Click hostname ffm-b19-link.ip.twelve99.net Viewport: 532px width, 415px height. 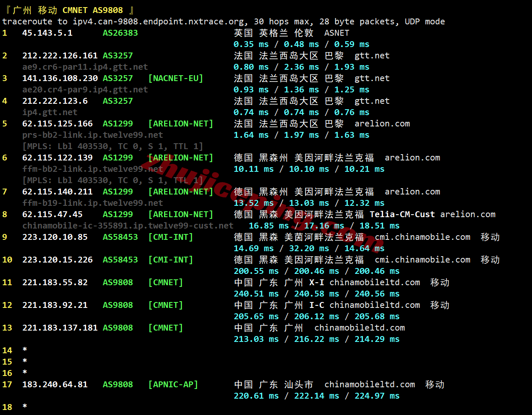[x=93, y=203]
